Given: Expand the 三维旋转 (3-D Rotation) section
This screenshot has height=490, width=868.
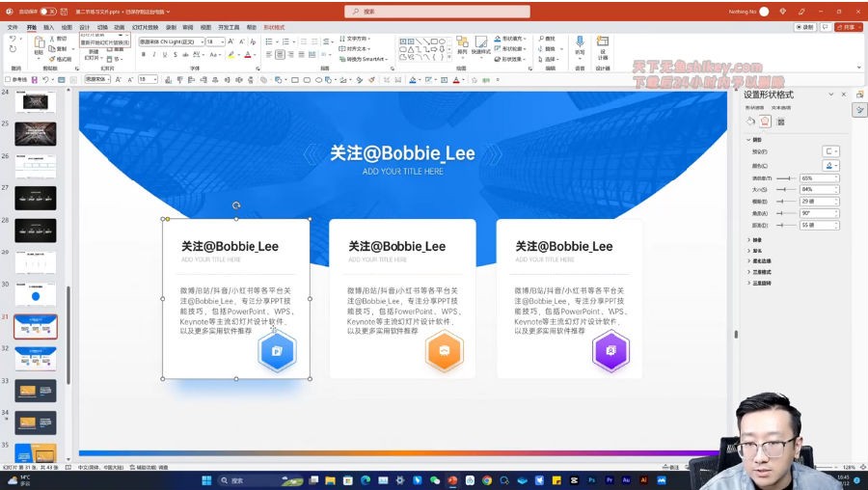Looking at the screenshot, I should point(760,283).
